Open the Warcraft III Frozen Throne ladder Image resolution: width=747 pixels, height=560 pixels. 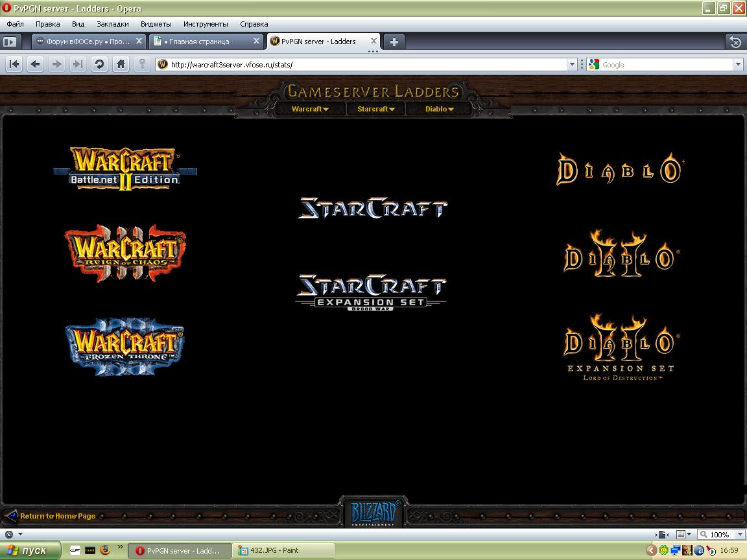click(124, 345)
